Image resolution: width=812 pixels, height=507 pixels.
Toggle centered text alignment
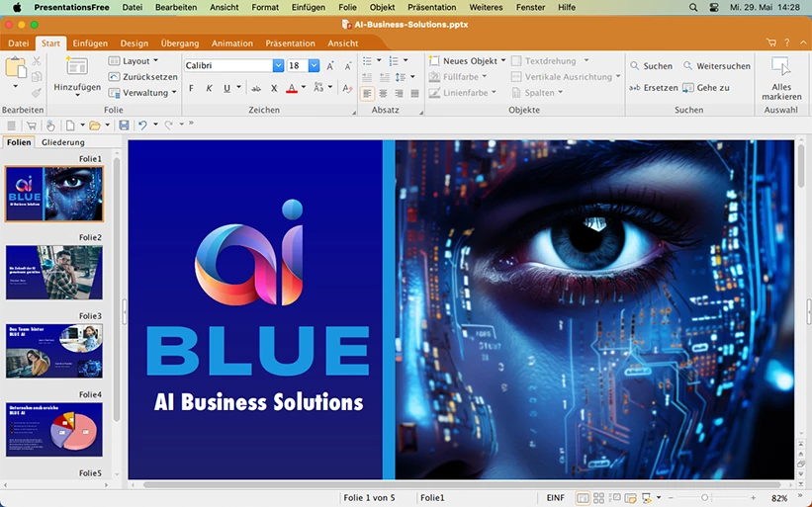(383, 94)
